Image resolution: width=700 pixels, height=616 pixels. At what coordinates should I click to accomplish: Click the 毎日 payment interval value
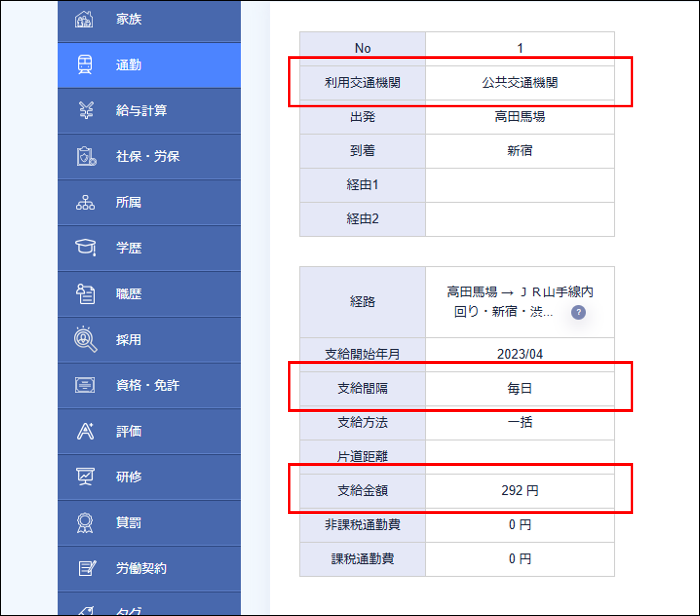520,389
